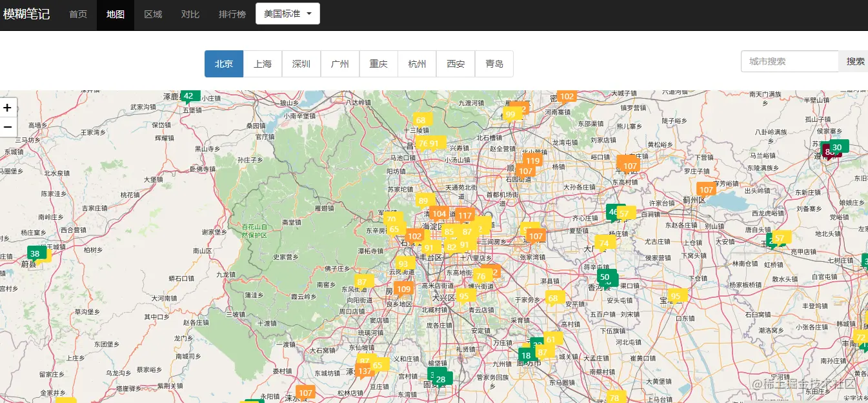This screenshot has height=403, width=868.
Task: Open the orange 104 marker in 海淀
Action: (x=439, y=213)
